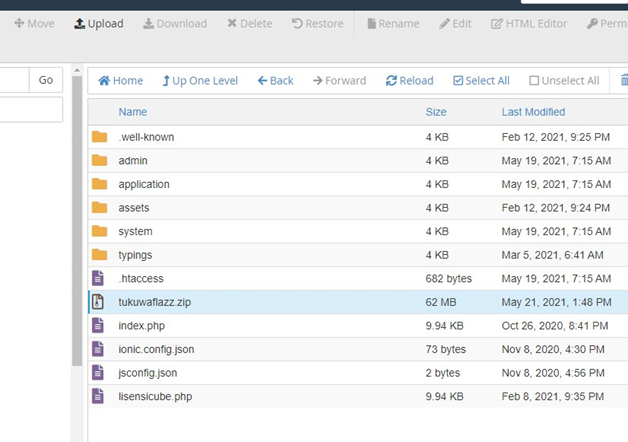
Task: Click the .htaccess file icon
Action: (x=98, y=278)
